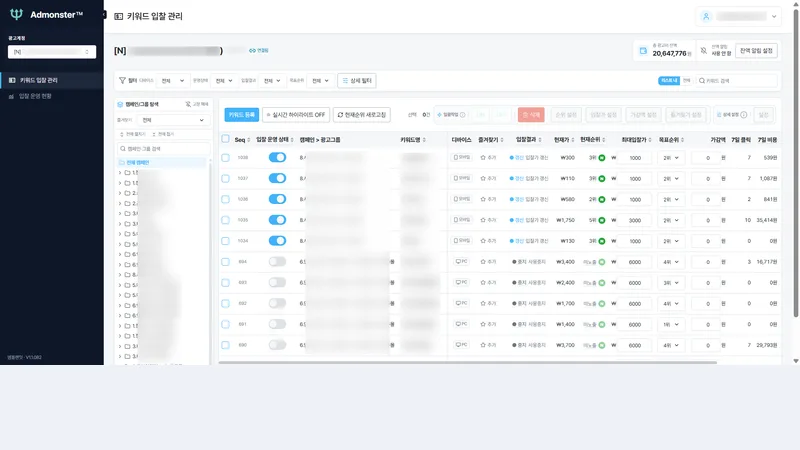Sort by 현재가 column header
The width and height of the screenshot is (800, 450).
pyautogui.click(x=564, y=139)
